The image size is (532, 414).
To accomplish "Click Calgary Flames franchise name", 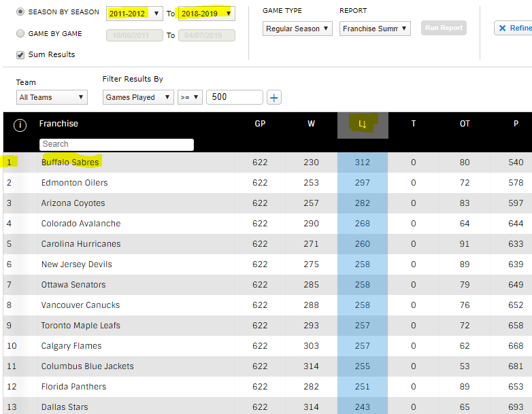I will [x=71, y=346].
